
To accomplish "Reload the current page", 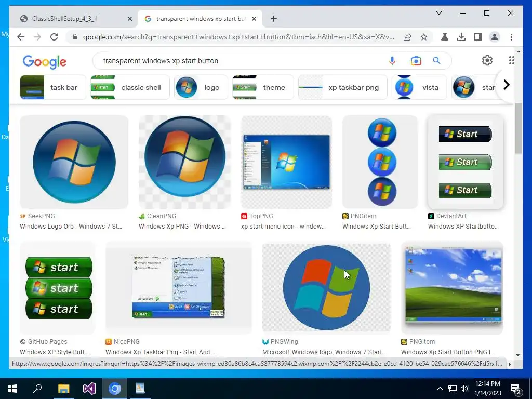I will point(54,37).
